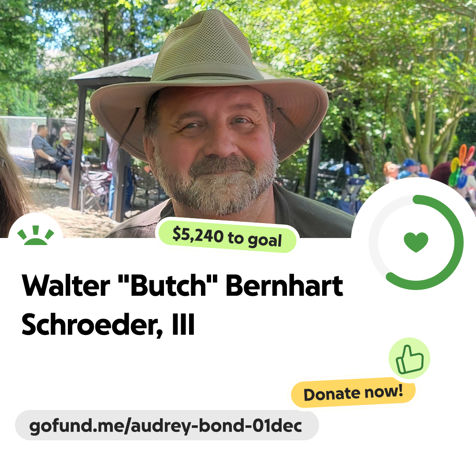Click the green heart icon
Screen dimensions: 476x476
(x=416, y=242)
